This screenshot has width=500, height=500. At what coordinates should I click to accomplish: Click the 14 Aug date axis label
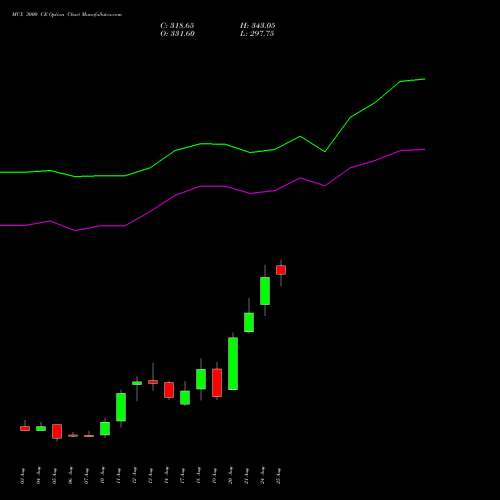tap(166, 476)
